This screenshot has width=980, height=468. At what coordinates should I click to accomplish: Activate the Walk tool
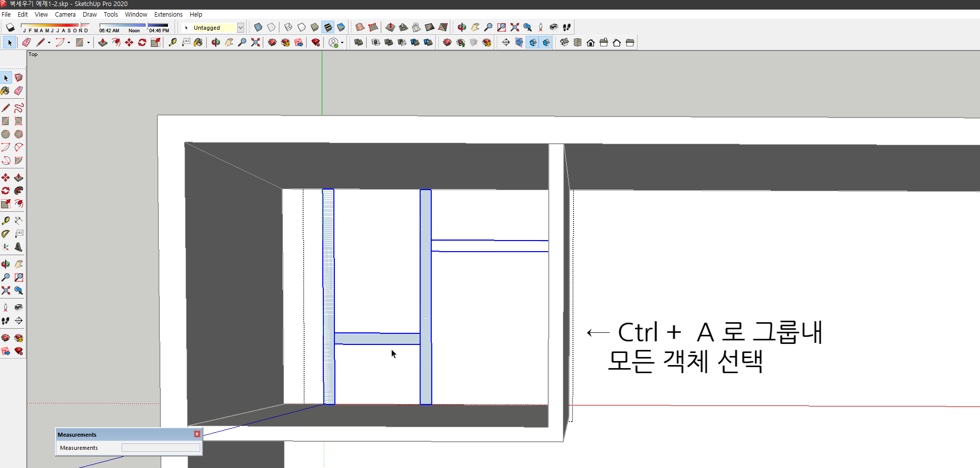(6, 320)
